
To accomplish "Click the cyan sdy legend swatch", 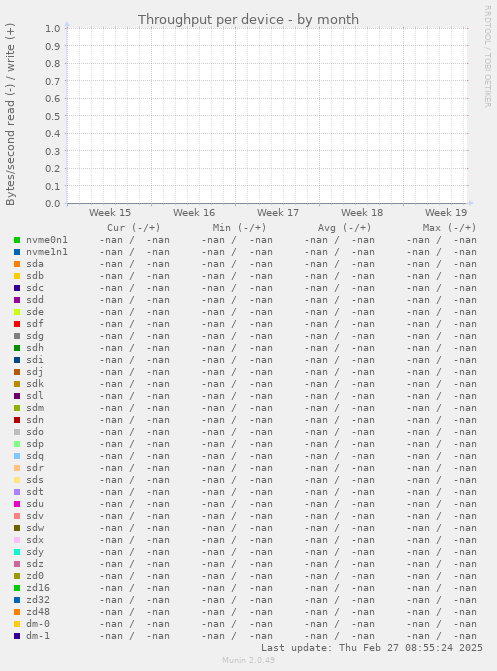I will coord(17,552).
